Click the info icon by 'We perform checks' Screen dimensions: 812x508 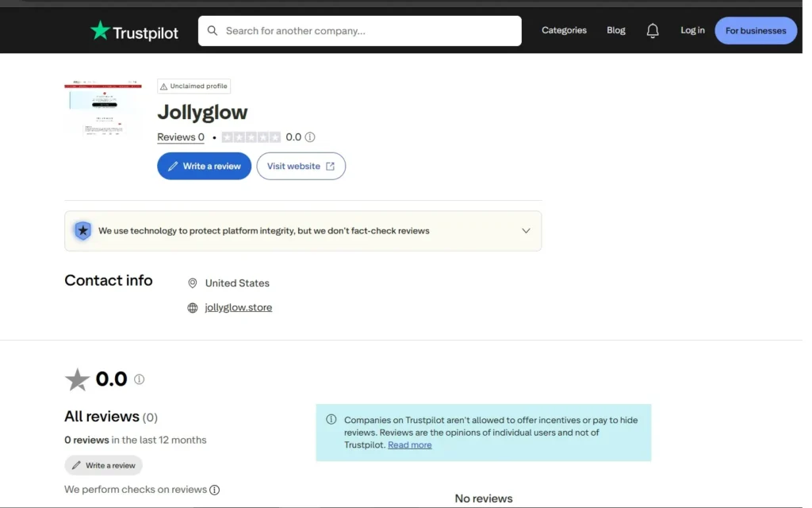pyautogui.click(x=214, y=490)
